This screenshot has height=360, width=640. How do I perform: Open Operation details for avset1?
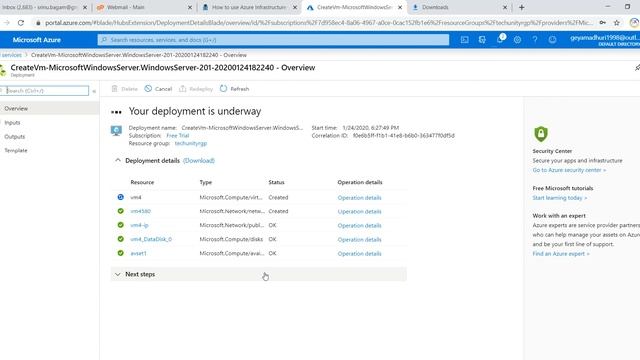tap(359, 253)
